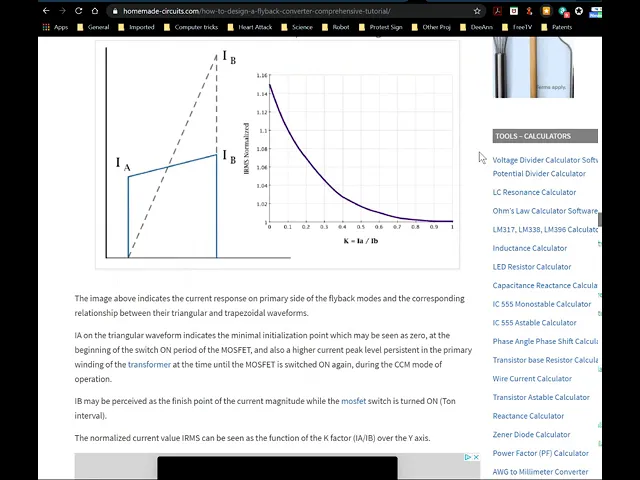Follow the mosfet link in the article
The height and width of the screenshot is (480, 640).
tap(353, 401)
